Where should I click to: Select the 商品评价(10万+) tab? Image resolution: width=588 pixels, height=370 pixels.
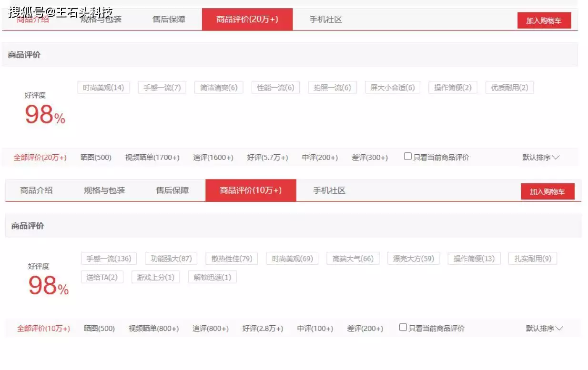(251, 190)
